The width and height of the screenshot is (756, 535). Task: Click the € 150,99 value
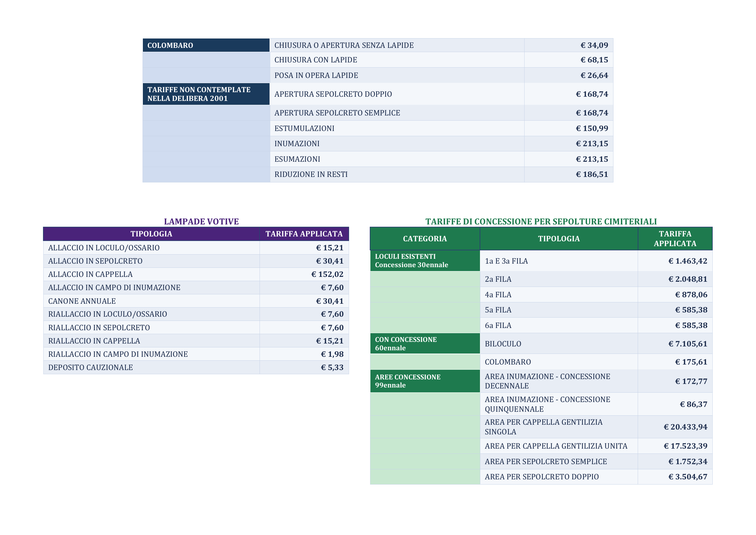pyautogui.click(x=592, y=128)
